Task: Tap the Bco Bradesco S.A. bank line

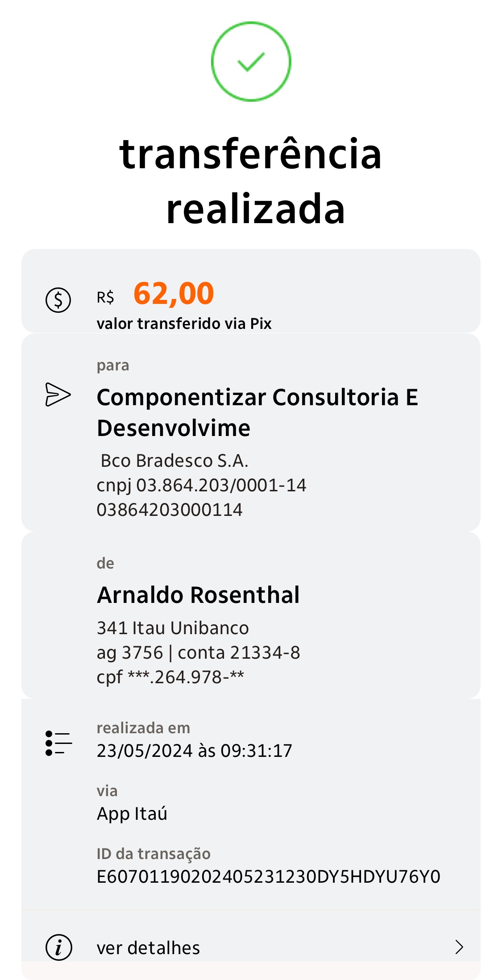Action: click(174, 461)
